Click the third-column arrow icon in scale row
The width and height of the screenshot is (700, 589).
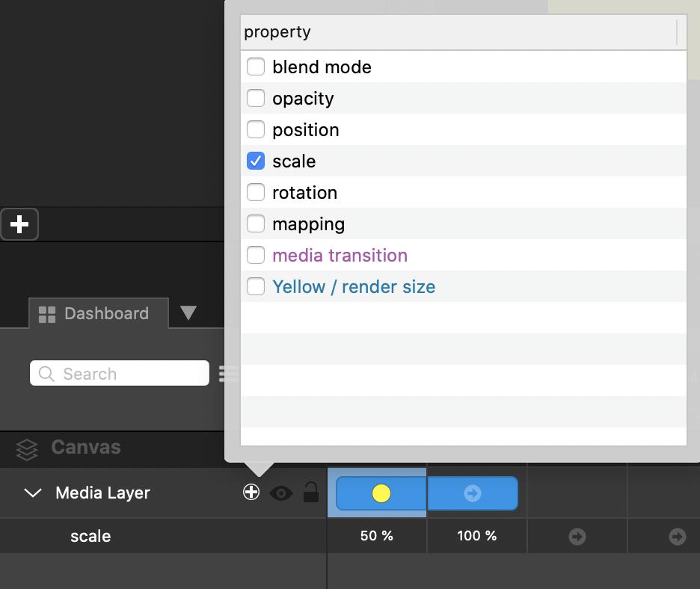pyautogui.click(x=577, y=537)
